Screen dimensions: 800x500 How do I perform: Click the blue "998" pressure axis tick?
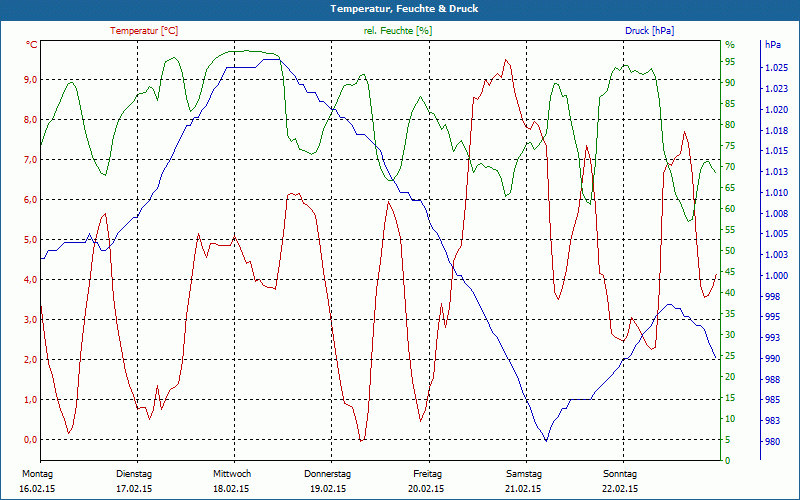point(772,296)
